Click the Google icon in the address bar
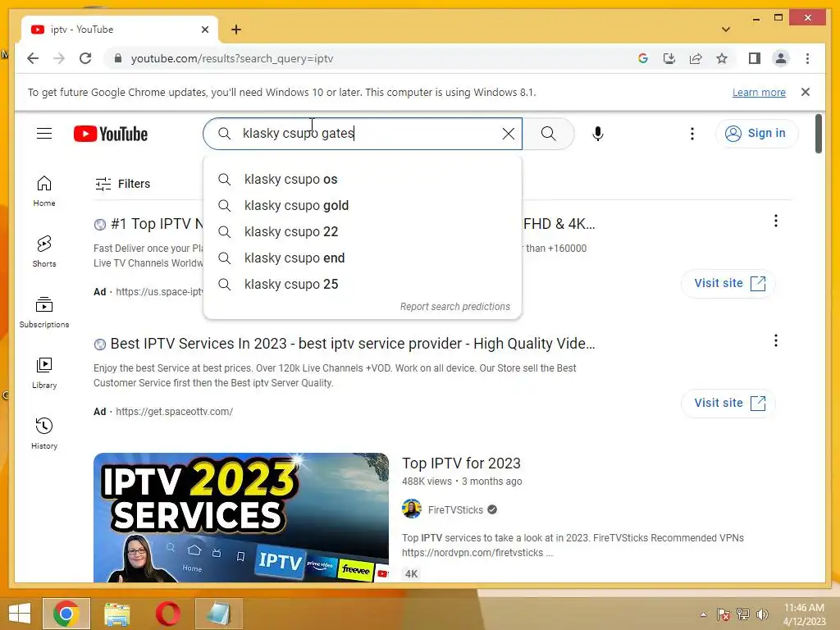The width and height of the screenshot is (840, 630). coord(643,58)
